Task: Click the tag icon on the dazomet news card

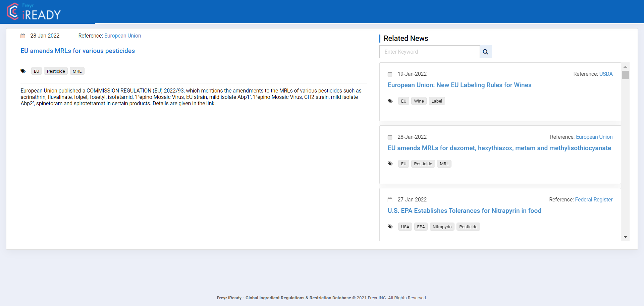Action: tap(390, 164)
